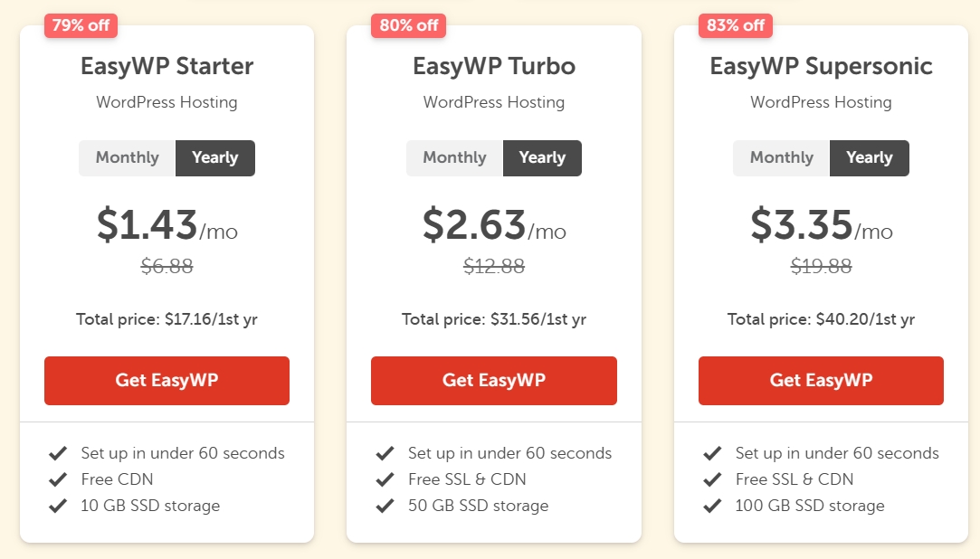Image resolution: width=980 pixels, height=559 pixels.
Task: Select Yearly billing for EasyWP Supersonic
Action: (870, 157)
